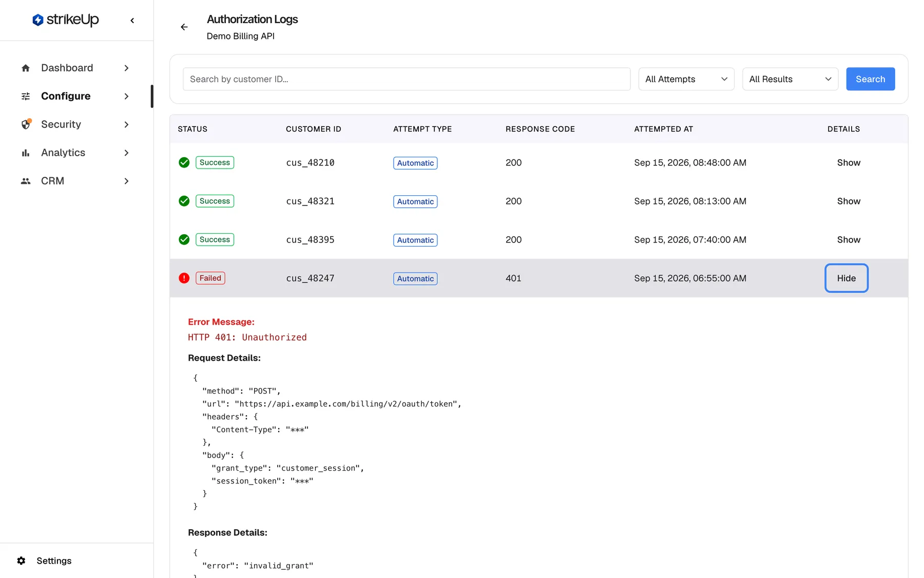Click red error icon for cus_48247
The height and width of the screenshot is (578, 924).
pos(184,278)
